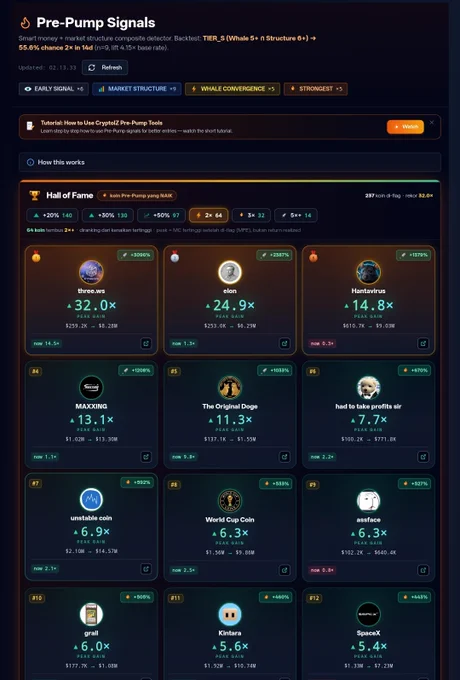This screenshot has height=680, width=460.
Task: Open external link on had to take profits sir card
Action: (423, 457)
